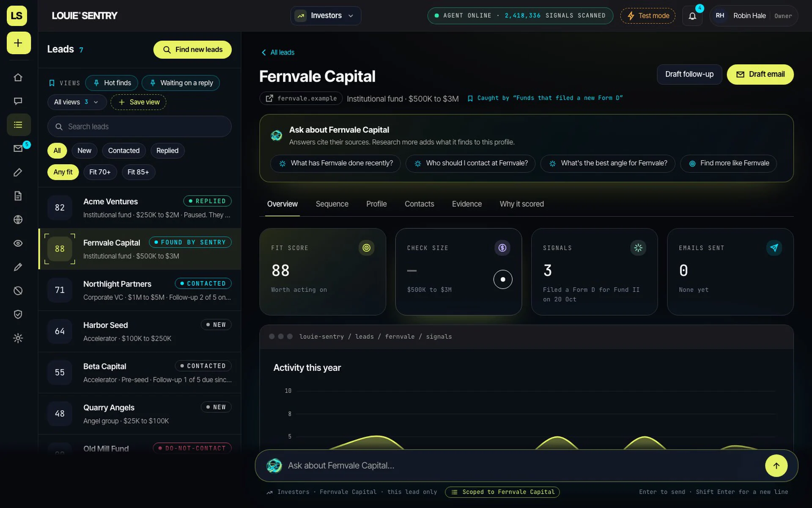Click the Fit Score target icon
This screenshot has height=508, width=812.
coord(366,248)
